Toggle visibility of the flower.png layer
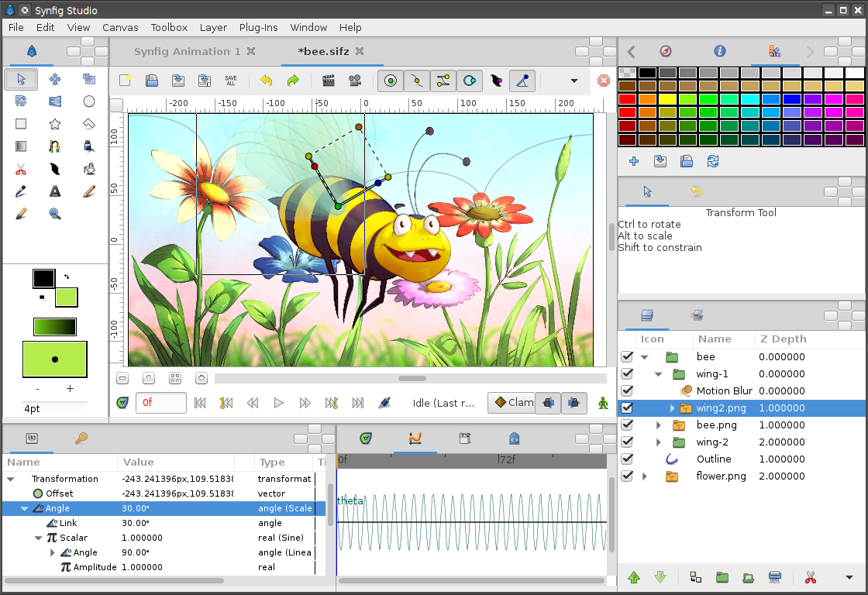 click(627, 476)
